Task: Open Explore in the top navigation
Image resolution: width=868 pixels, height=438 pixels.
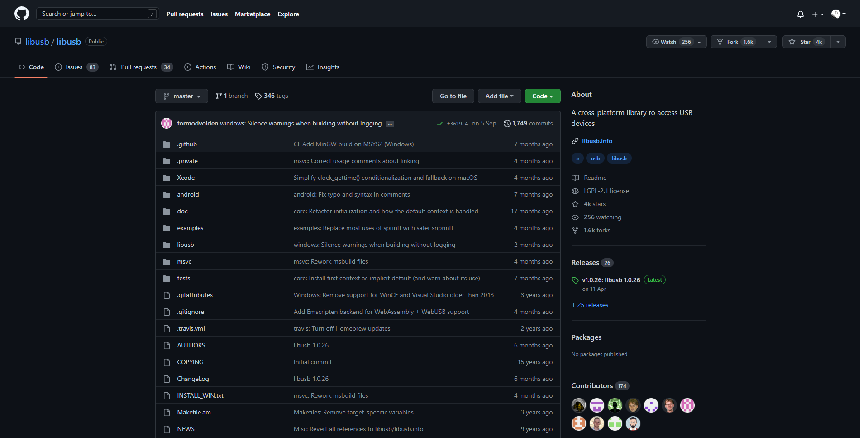Action: click(288, 14)
